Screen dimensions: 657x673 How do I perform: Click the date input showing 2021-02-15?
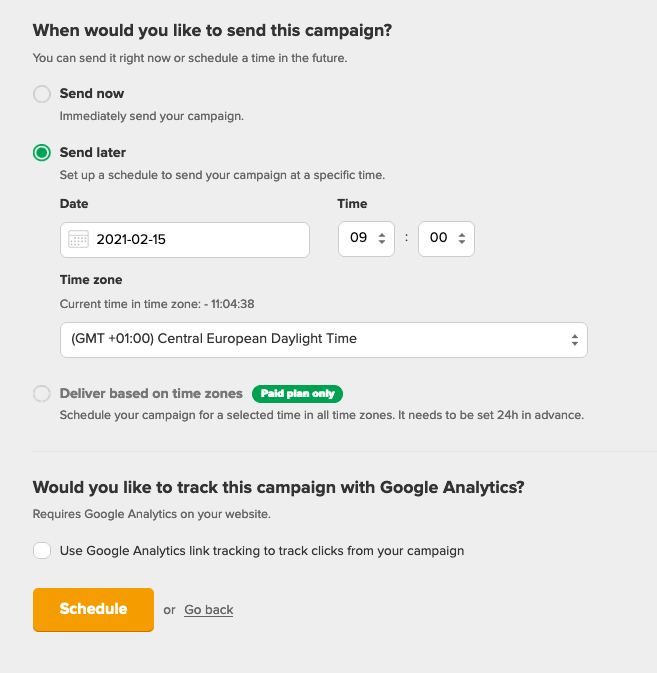point(195,240)
